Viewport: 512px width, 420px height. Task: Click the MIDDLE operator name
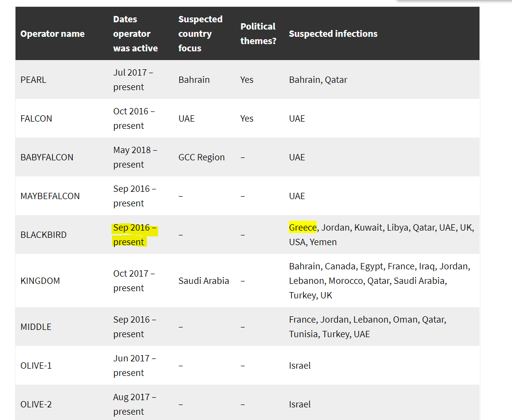pos(36,327)
